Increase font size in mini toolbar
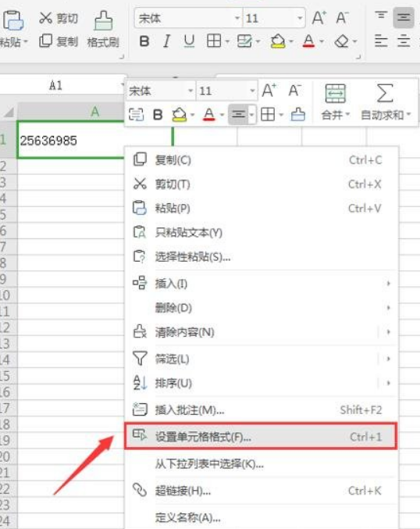The image size is (420, 529). tap(269, 91)
